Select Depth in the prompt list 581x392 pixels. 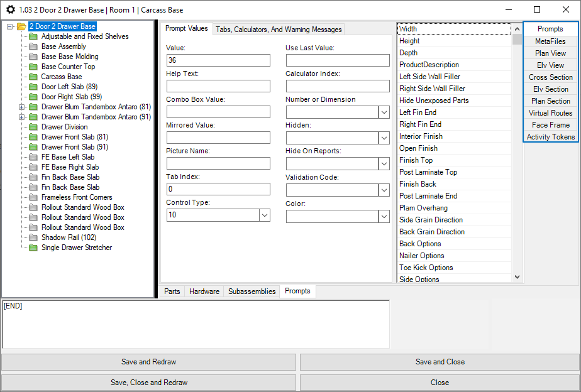454,53
